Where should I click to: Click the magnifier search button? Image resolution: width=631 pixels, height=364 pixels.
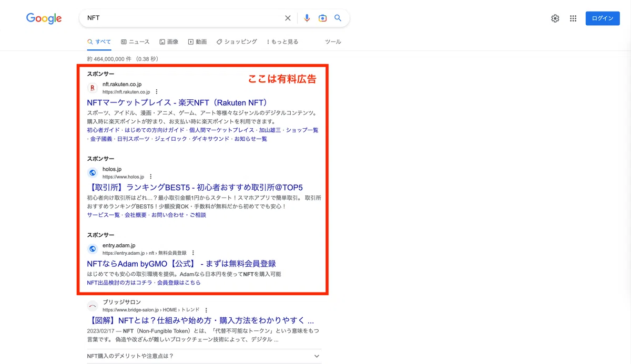pyautogui.click(x=338, y=18)
